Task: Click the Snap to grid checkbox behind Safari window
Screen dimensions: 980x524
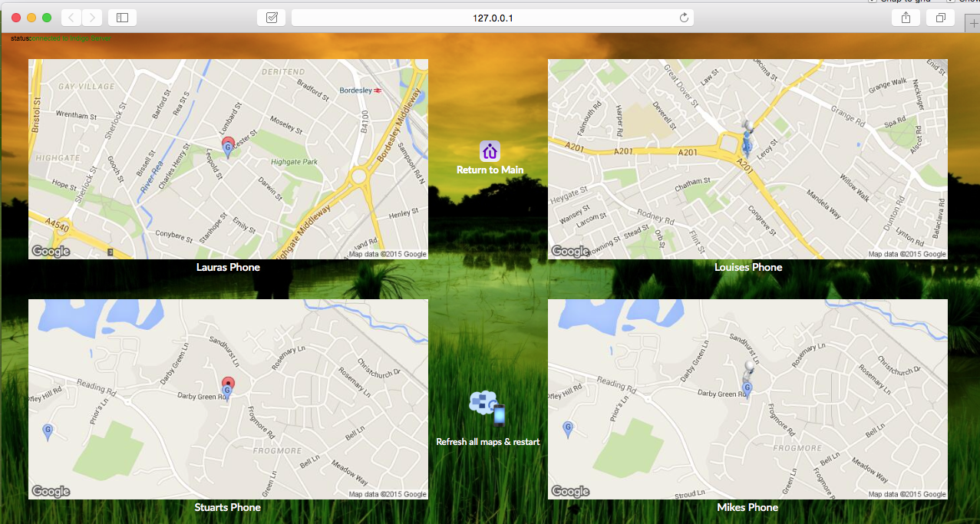Action: click(x=873, y=2)
